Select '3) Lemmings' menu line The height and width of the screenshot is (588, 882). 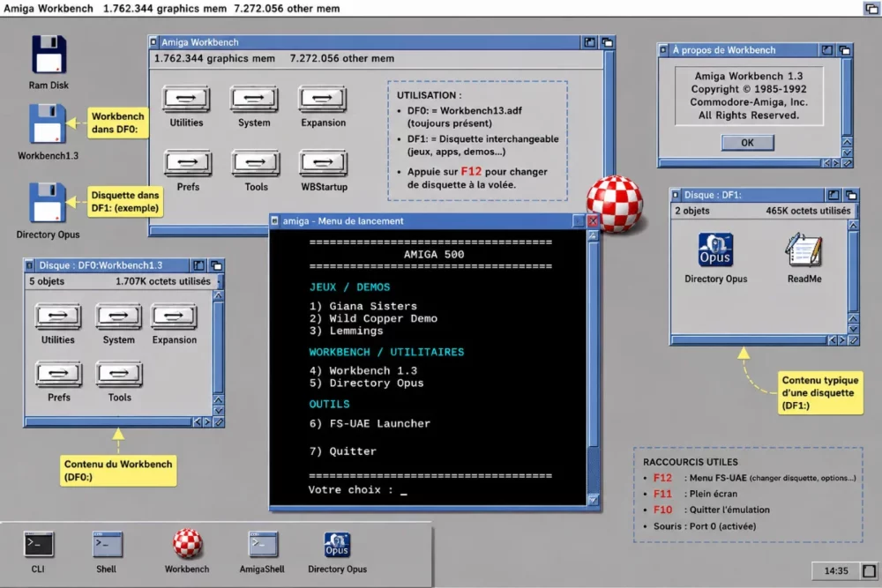click(346, 331)
